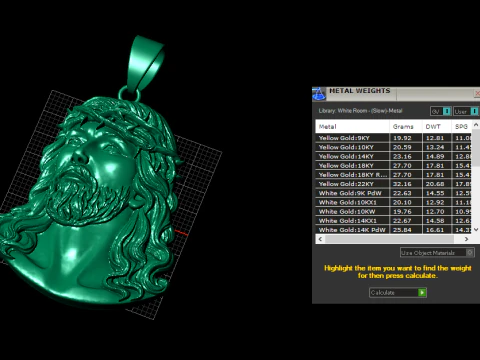Screen dimensions: 480x360
Task: Select the Yellow Gold:22KY row
Action: pyautogui.click(x=393, y=184)
